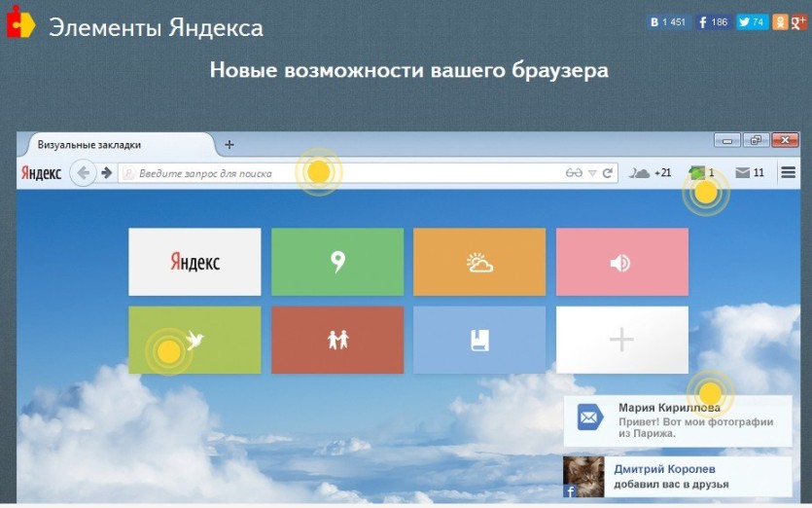Screen dimensions: 812x508
Task: Click the Yandex Elements puzzle logo
Action: coord(20,21)
